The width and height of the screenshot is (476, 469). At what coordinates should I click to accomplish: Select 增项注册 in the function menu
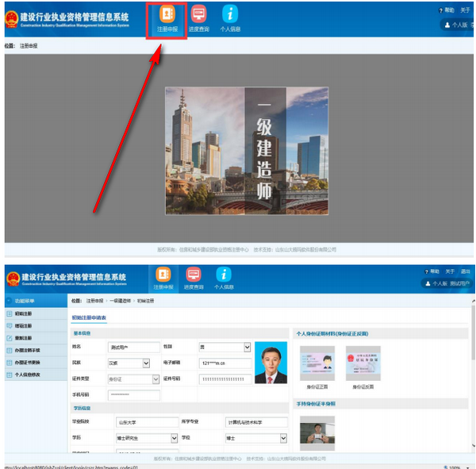point(23,325)
